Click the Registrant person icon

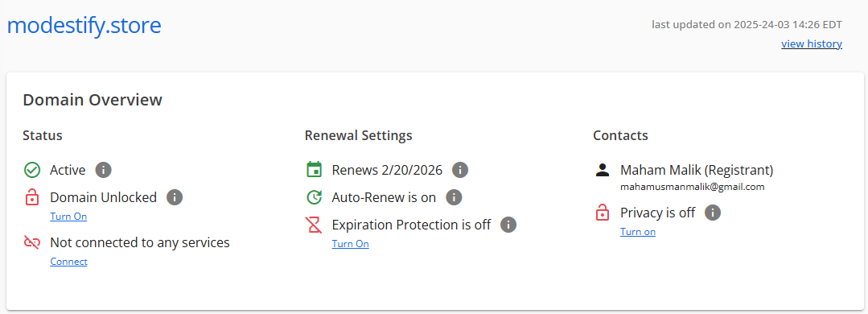(603, 169)
